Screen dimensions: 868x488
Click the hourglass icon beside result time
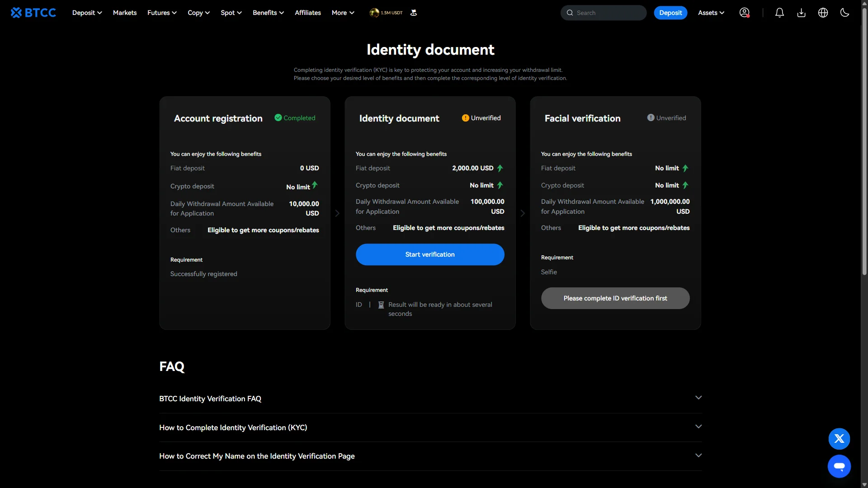[x=381, y=305]
